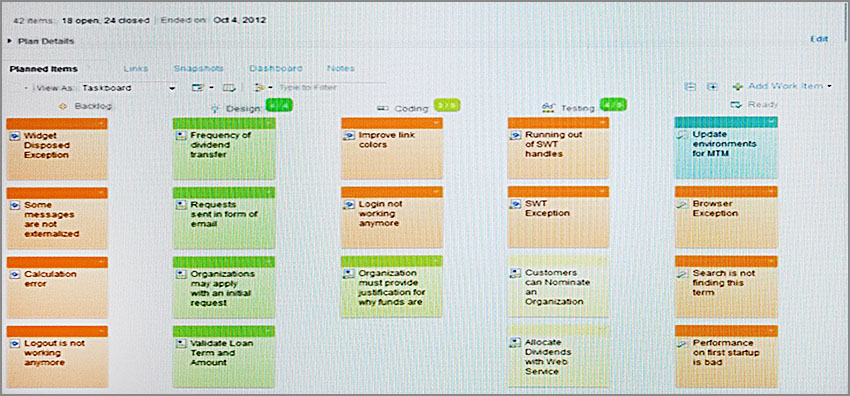
Task: Click into the Type to Filter field
Action: (331, 87)
